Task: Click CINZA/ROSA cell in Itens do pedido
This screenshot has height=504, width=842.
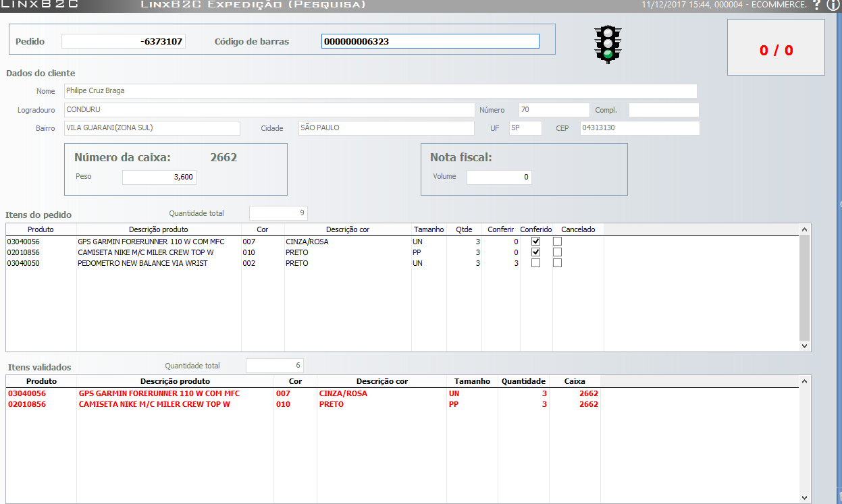Action: tap(307, 242)
